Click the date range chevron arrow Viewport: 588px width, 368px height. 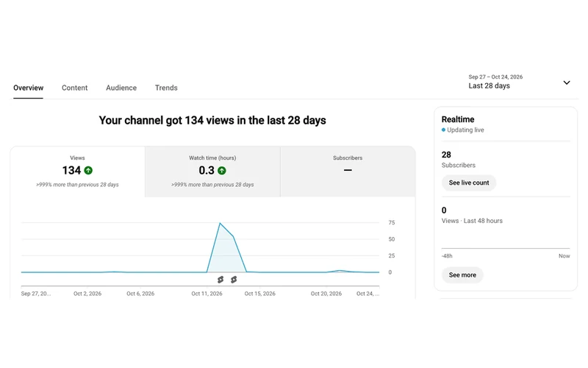click(x=567, y=82)
